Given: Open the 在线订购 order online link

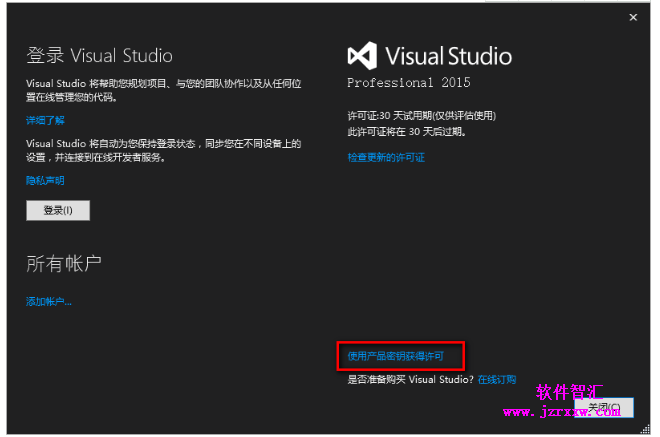Looking at the screenshot, I should coord(497,379).
